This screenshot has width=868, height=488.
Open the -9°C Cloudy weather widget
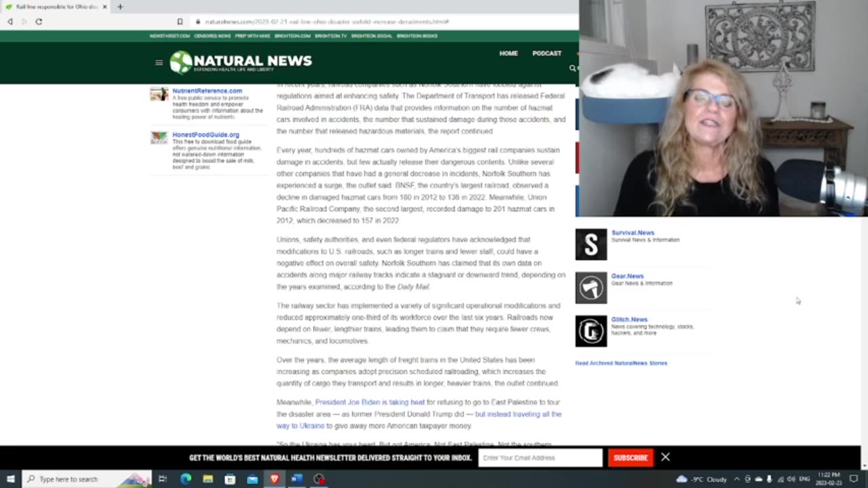702,479
